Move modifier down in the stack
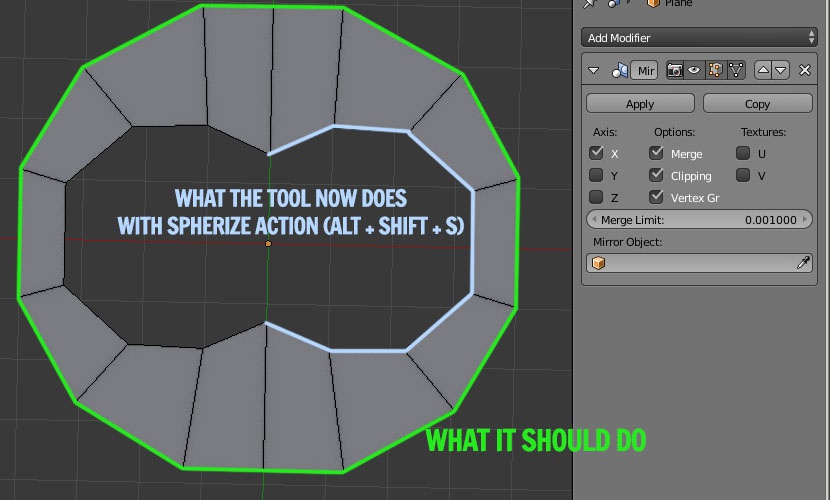The image size is (830, 500). coord(781,70)
